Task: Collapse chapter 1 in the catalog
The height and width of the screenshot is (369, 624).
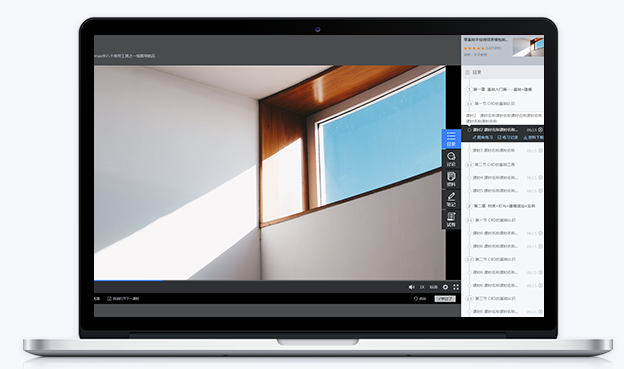Action: [469, 90]
